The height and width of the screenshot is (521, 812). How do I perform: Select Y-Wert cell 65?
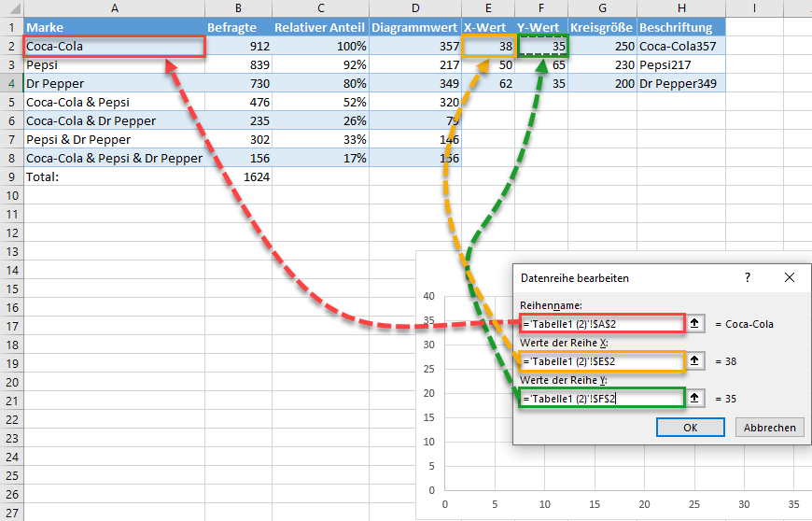point(541,64)
